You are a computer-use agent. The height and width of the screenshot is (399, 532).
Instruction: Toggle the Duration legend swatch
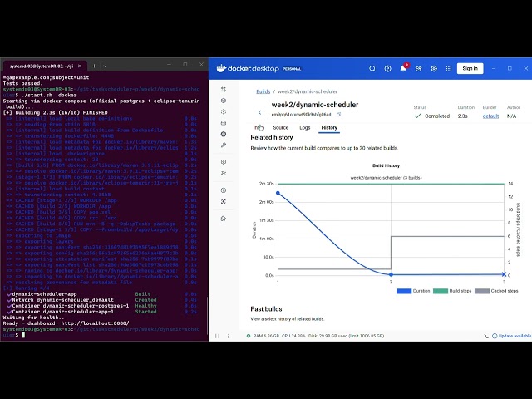pos(404,291)
